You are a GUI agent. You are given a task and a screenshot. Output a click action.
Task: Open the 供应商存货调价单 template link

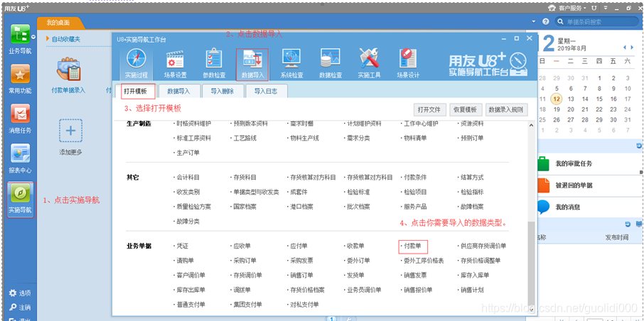483,246
